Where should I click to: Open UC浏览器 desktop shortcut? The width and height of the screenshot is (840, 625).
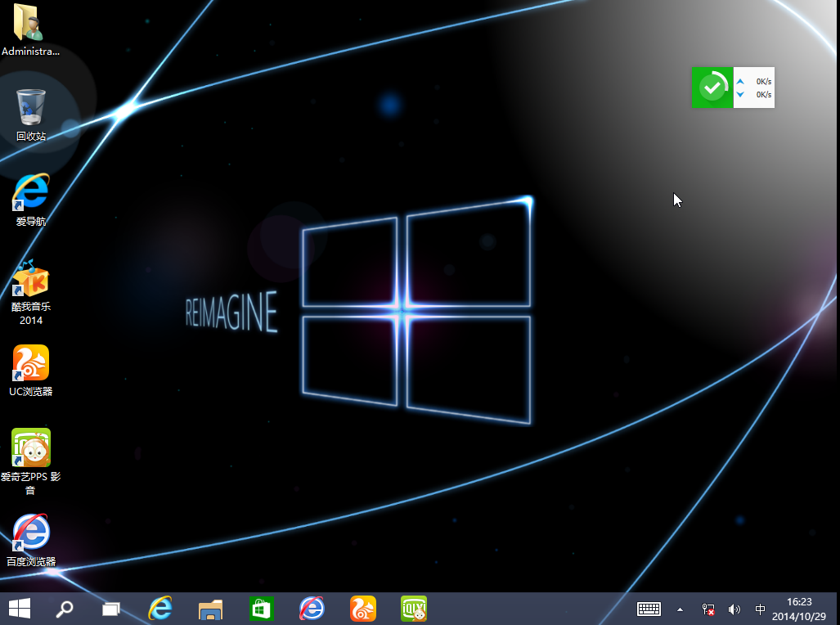click(x=30, y=371)
